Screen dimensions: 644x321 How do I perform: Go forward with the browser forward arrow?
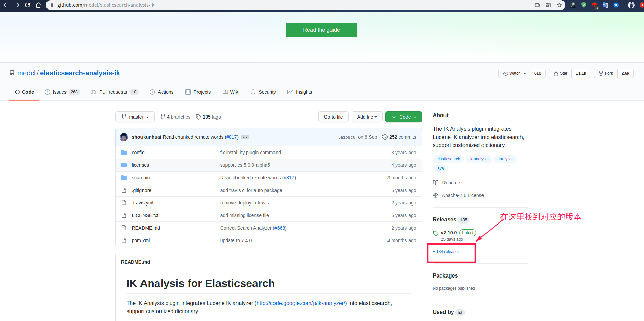[17, 5]
